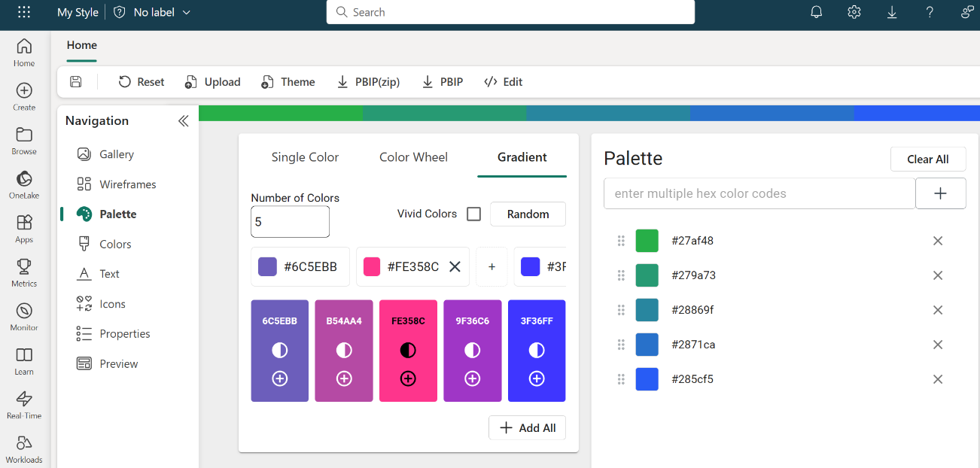Viewport: 980px width, 468px height.
Task: Open Properties in Navigation
Action: tap(114, 334)
